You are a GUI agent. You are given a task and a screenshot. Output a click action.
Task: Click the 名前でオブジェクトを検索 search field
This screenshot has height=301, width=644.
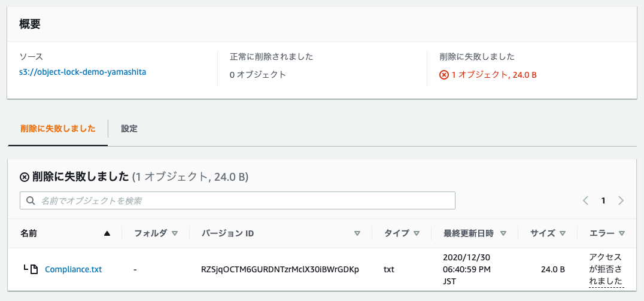(x=238, y=201)
